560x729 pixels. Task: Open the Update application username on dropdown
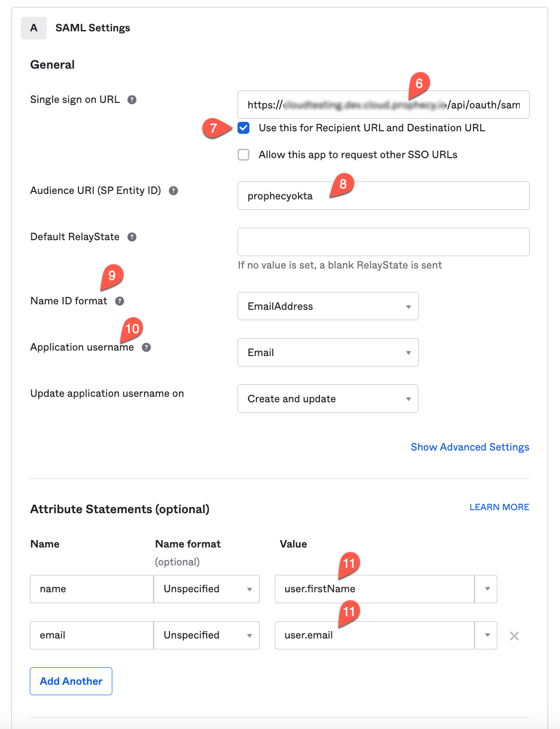327,398
